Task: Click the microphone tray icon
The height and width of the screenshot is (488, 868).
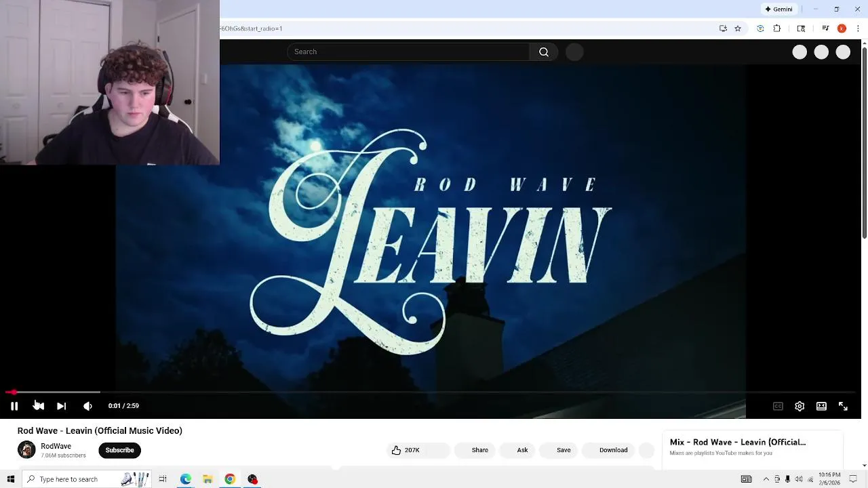Action: coord(787,479)
